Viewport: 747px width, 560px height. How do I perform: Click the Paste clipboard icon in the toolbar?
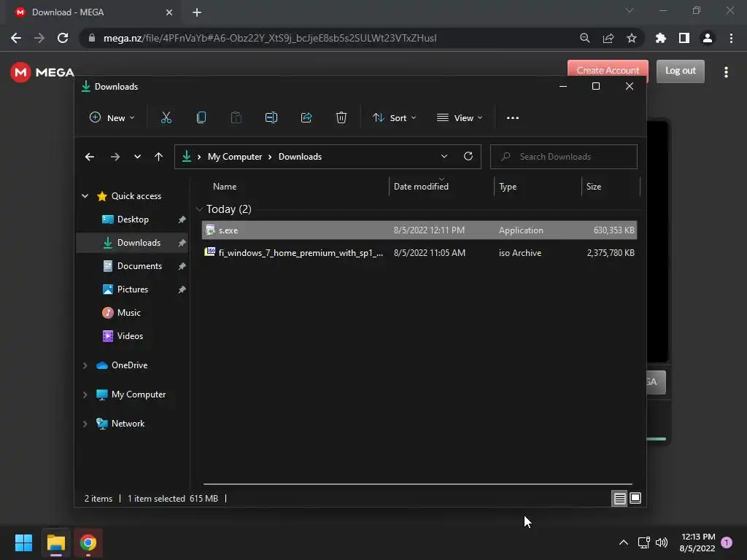(x=236, y=117)
